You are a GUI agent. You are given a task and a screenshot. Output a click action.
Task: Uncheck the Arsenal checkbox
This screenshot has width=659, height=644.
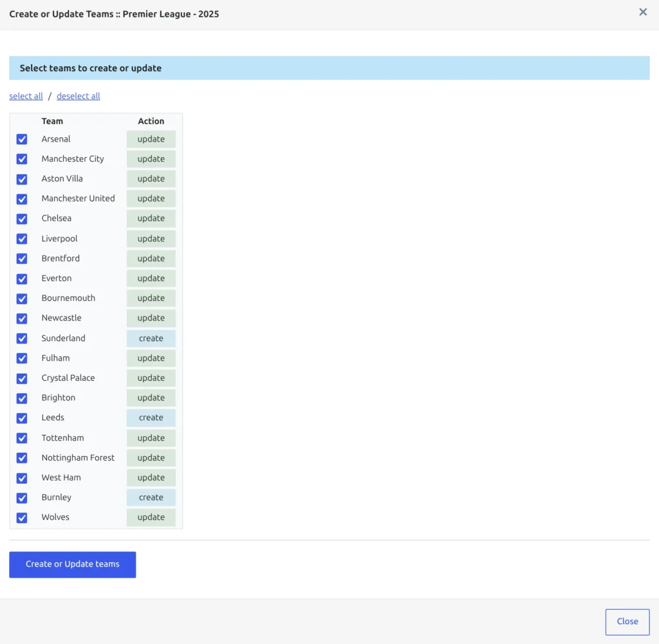(x=22, y=139)
